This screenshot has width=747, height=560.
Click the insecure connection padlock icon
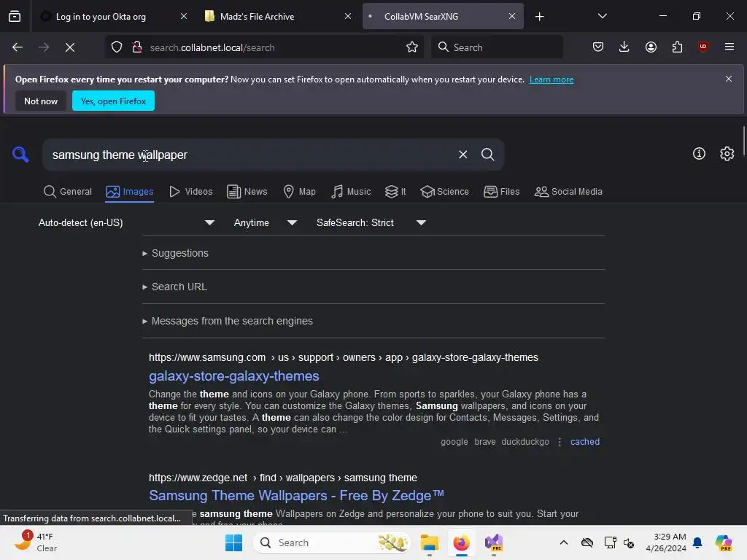pyautogui.click(x=136, y=47)
